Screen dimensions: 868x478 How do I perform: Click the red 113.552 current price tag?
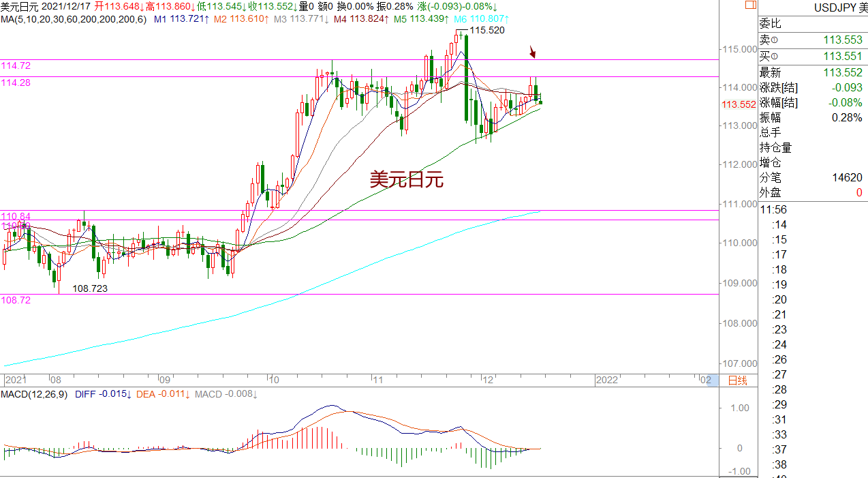tap(739, 104)
